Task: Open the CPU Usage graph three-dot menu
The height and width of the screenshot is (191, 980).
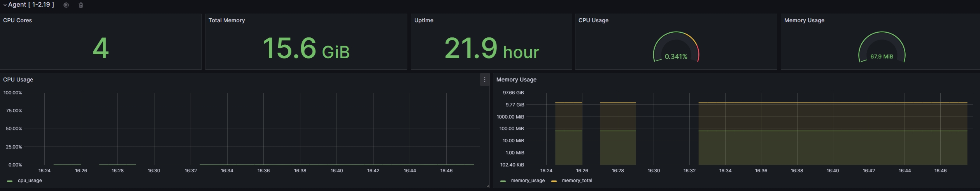Action: [x=484, y=80]
